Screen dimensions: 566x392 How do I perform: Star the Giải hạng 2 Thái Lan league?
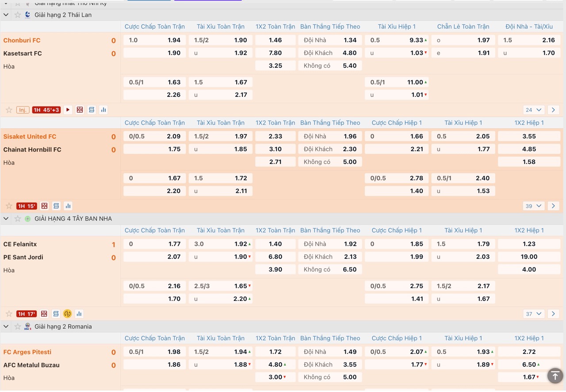click(18, 15)
